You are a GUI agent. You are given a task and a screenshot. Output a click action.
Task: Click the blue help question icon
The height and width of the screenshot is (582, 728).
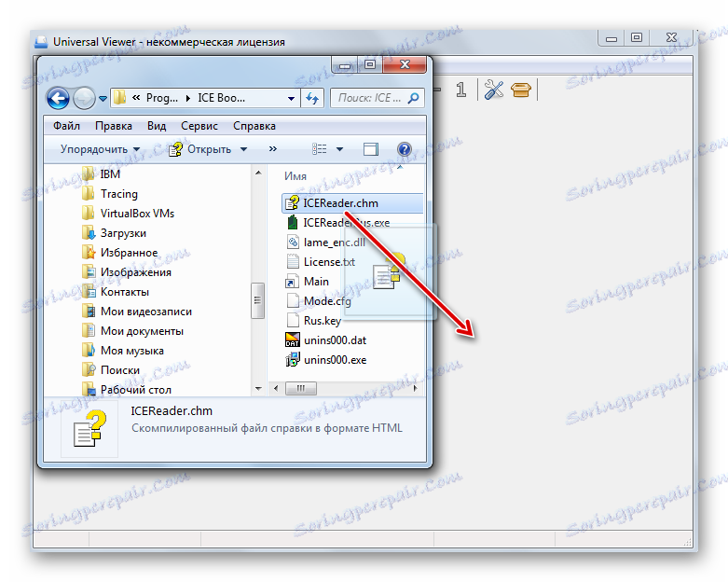pos(405,149)
